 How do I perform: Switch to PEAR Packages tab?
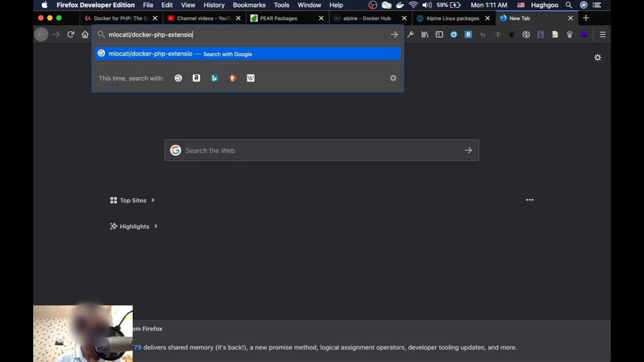click(x=287, y=18)
